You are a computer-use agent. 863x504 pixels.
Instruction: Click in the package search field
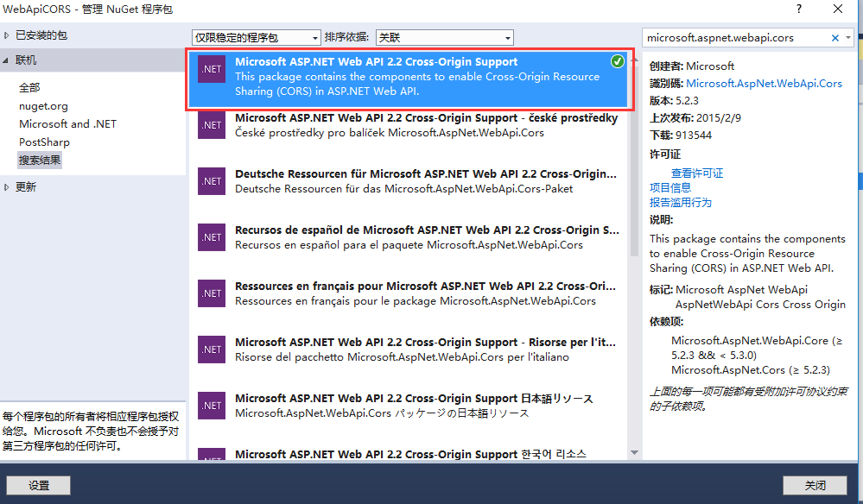coord(736,38)
